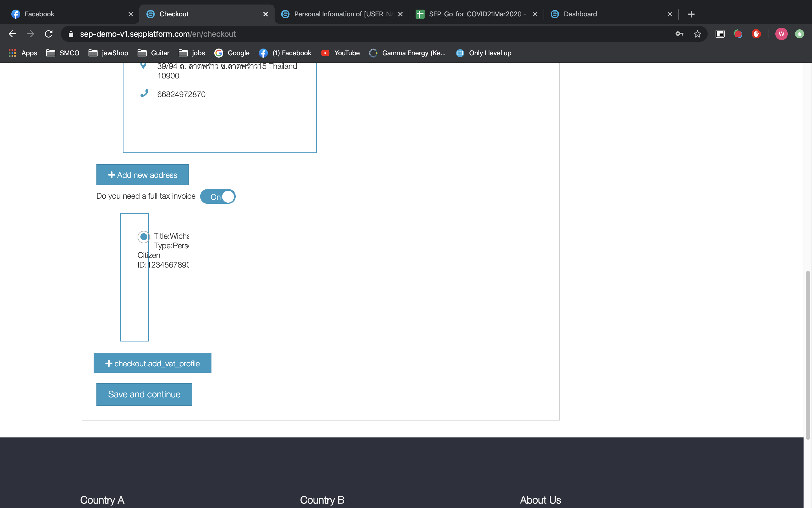Click Citizen ID text in tax profile
This screenshot has width=812, height=508.
163,260
